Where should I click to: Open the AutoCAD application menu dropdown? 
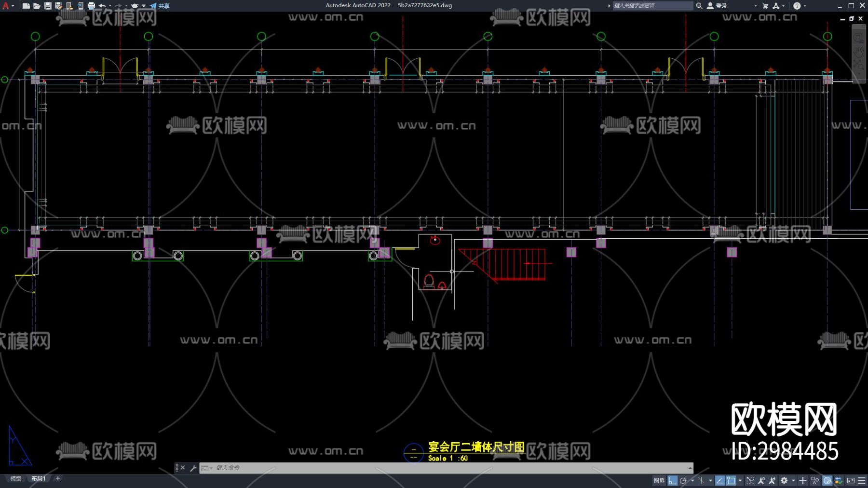coord(8,6)
